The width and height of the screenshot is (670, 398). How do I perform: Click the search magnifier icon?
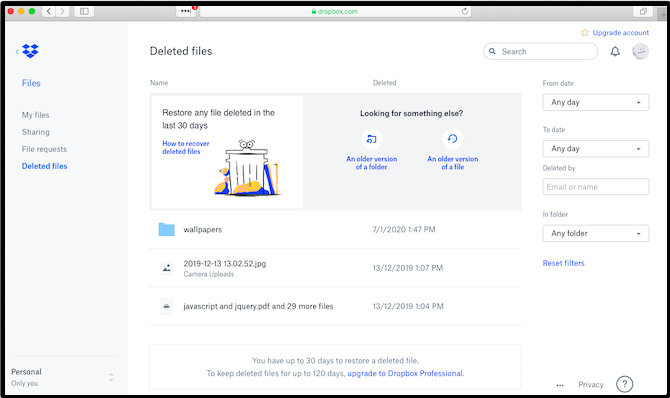(x=492, y=51)
